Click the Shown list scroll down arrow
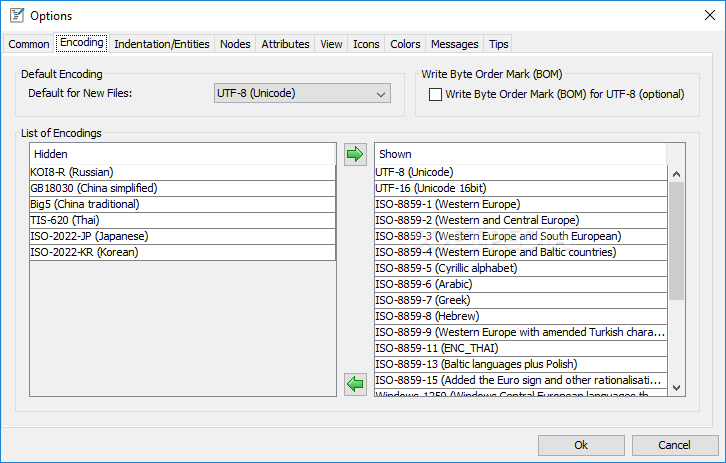 point(676,388)
